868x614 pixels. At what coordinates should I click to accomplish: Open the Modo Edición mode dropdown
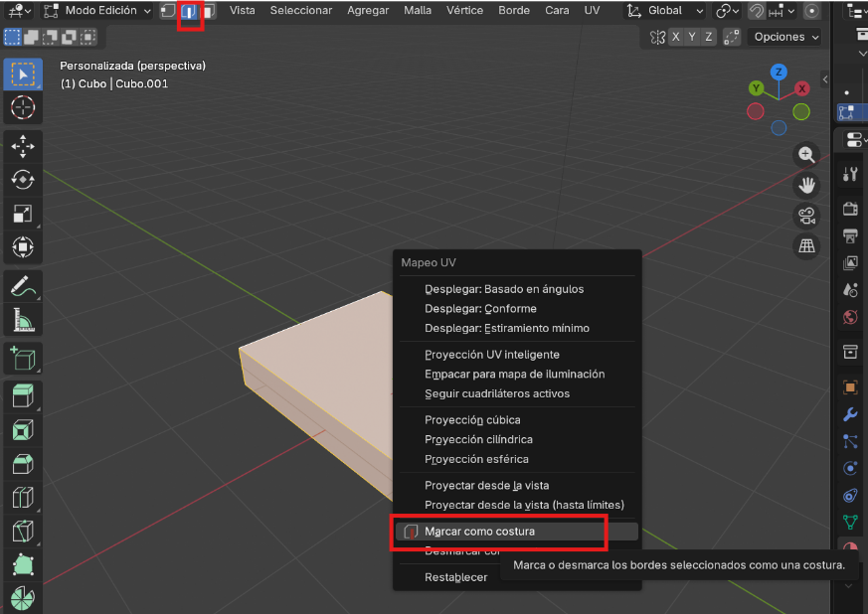(97, 11)
